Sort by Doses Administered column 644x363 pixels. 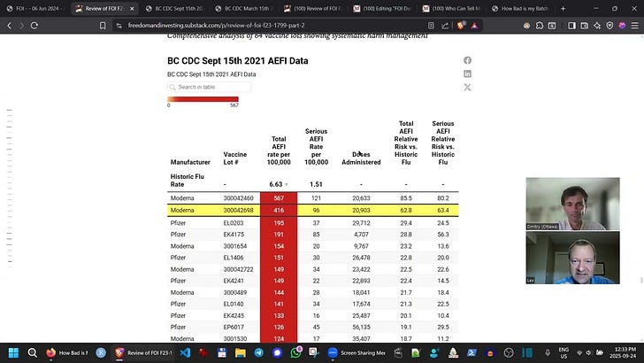[x=361, y=158]
